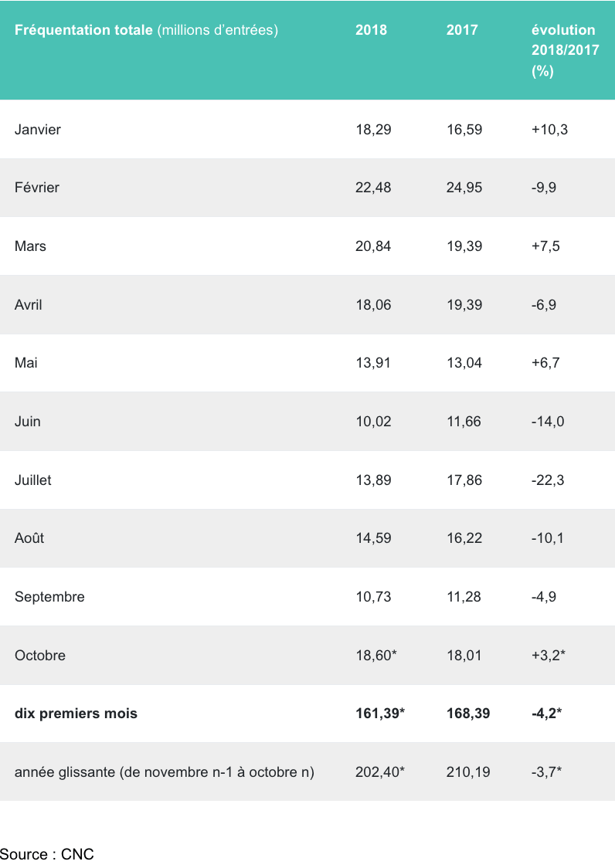The image size is (615, 868).
Task: Select the Août row label
Action: [x=29, y=538]
